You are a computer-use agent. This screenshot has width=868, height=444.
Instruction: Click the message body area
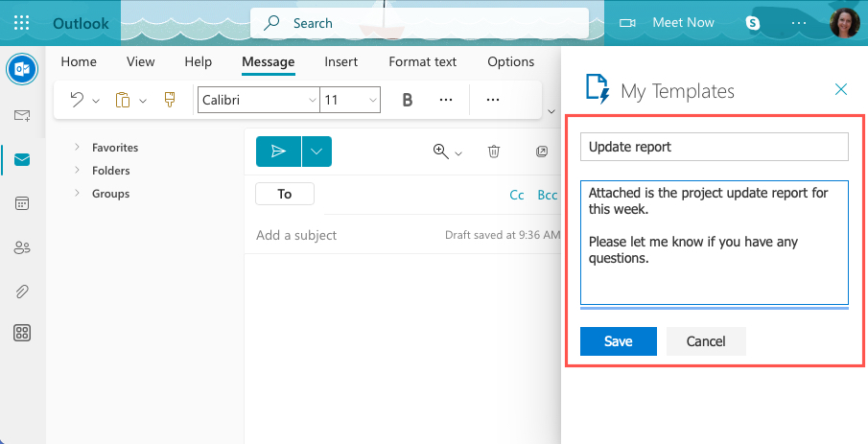(x=403, y=349)
